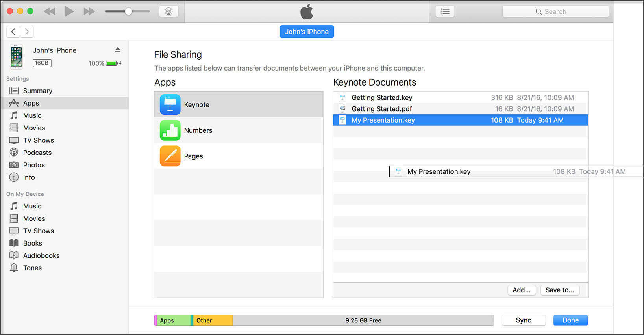Viewport: 644px width, 335px height.
Task: Select My Presentation.key highlighted row
Action: click(x=461, y=120)
